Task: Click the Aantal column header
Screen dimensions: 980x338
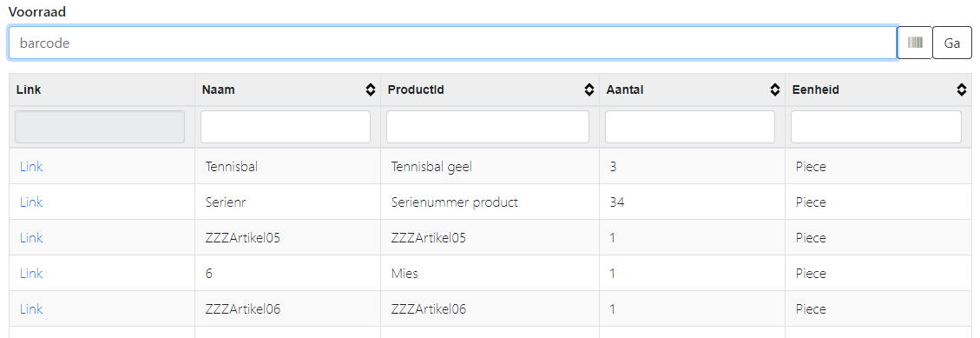Action: point(693,90)
